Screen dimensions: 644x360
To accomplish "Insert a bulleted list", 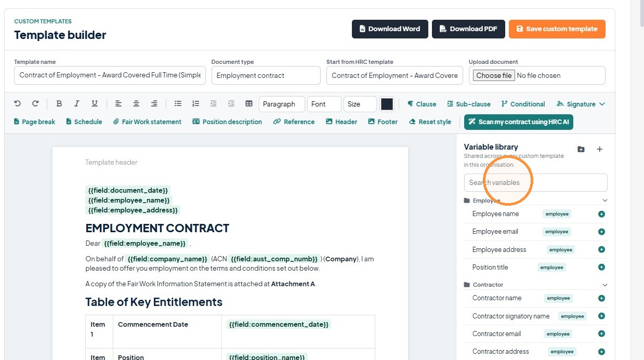I will (x=178, y=104).
